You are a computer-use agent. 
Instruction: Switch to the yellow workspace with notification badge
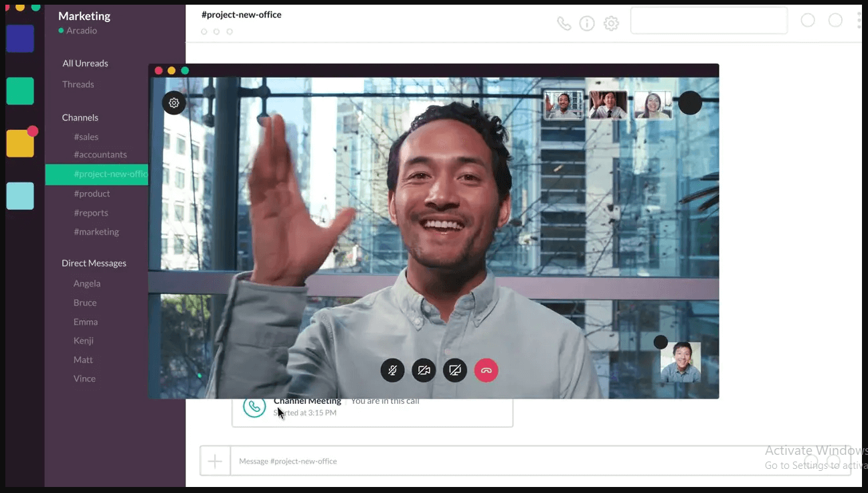[20, 143]
